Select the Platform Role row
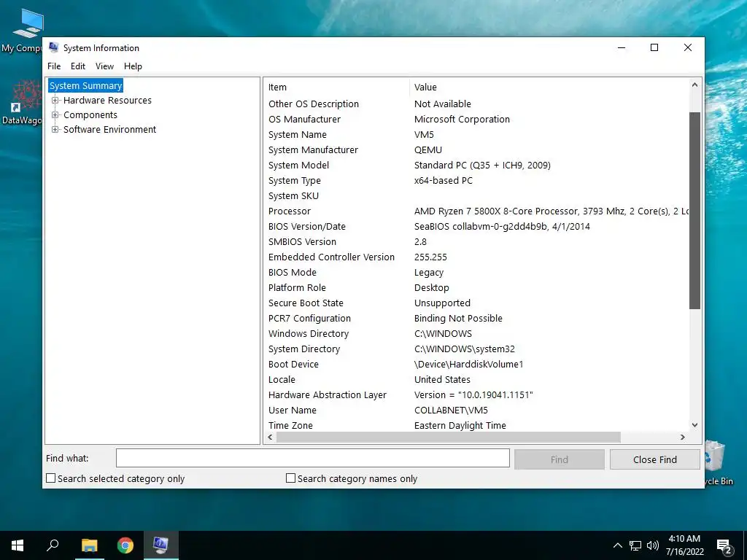The width and height of the screenshot is (747, 560). 476,287
